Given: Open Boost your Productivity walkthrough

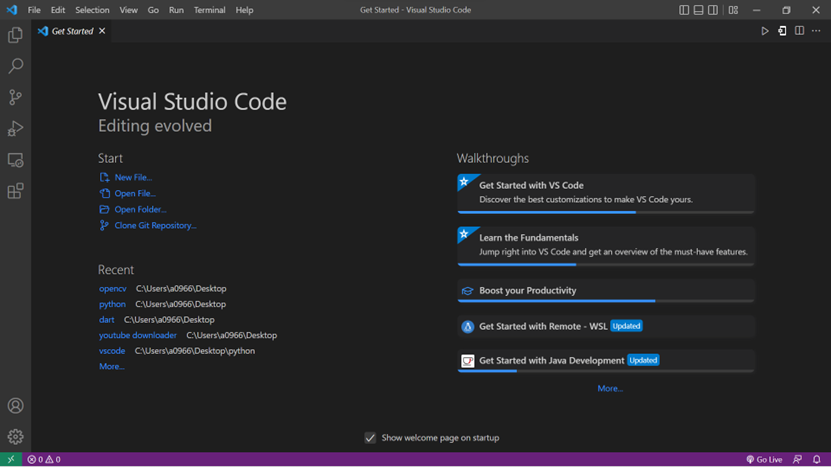Looking at the screenshot, I should coord(606,290).
